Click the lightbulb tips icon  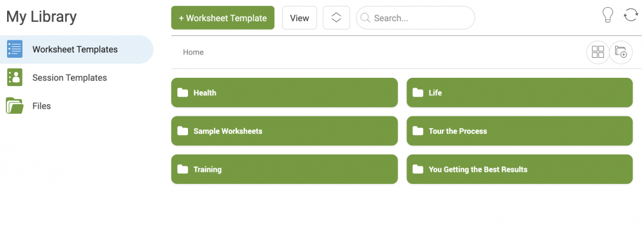click(x=607, y=15)
